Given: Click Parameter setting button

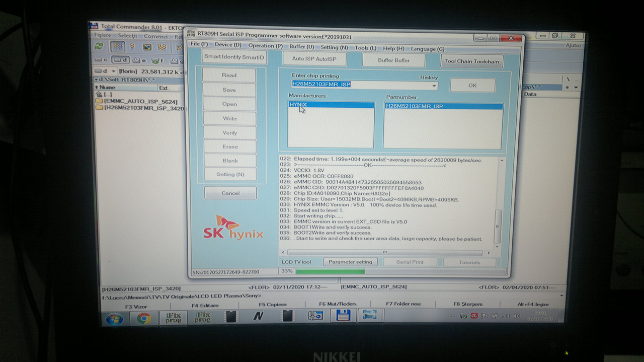Looking at the screenshot, I should click(x=350, y=262).
